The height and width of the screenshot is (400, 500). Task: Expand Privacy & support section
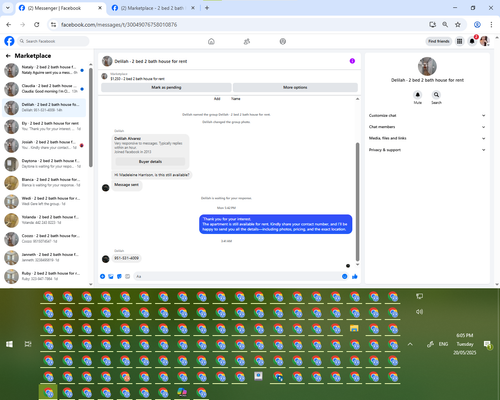[427, 150]
